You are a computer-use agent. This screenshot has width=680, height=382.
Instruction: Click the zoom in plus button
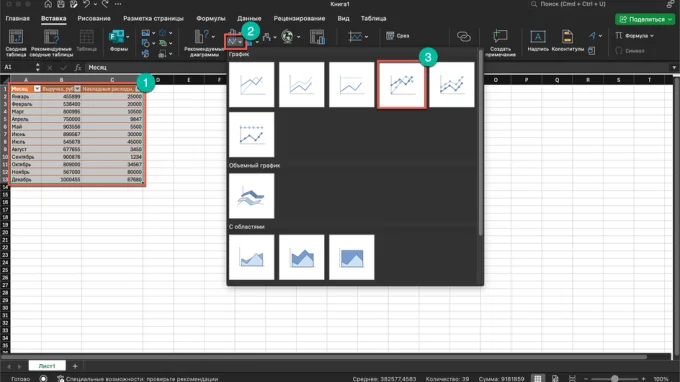pyautogui.click(x=643, y=379)
